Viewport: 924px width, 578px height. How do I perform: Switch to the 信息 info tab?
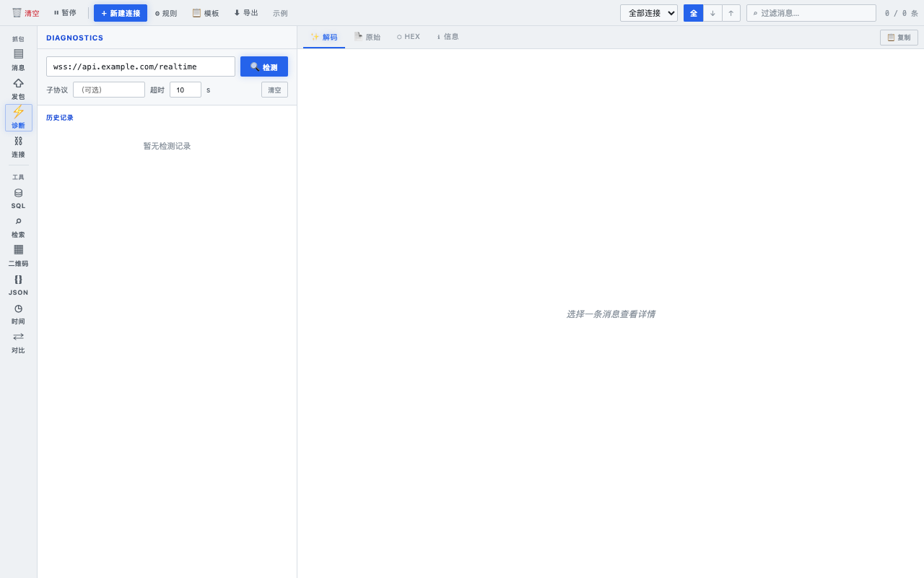point(448,37)
